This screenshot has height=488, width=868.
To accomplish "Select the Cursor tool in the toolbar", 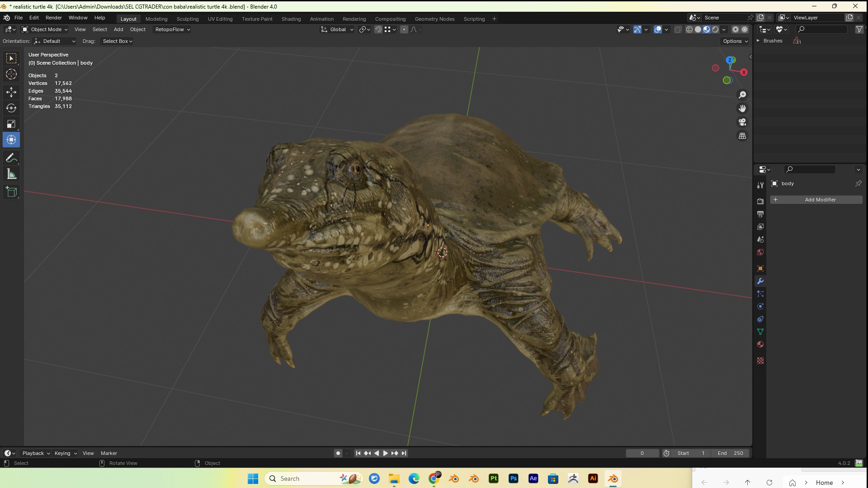I will (x=11, y=74).
